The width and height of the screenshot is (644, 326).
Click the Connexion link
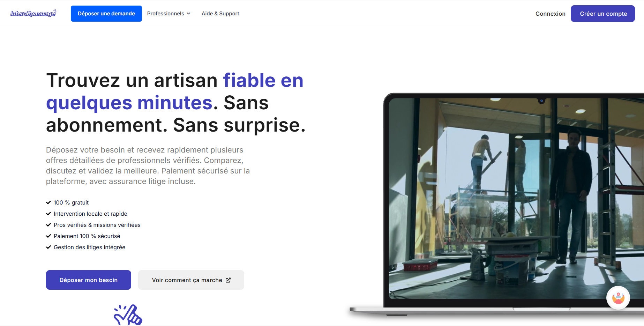coord(550,14)
